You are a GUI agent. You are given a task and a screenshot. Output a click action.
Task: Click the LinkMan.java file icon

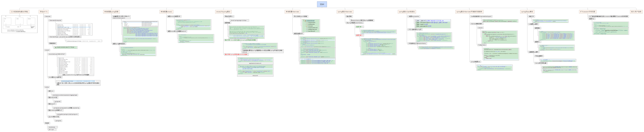click(307, 24)
